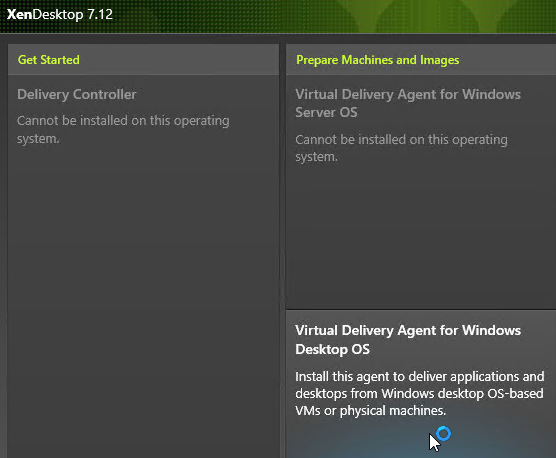The width and height of the screenshot is (556, 458).
Task: Select Virtual Delivery Agent for Windows Server OS heading
Action: tap(408, 104)
